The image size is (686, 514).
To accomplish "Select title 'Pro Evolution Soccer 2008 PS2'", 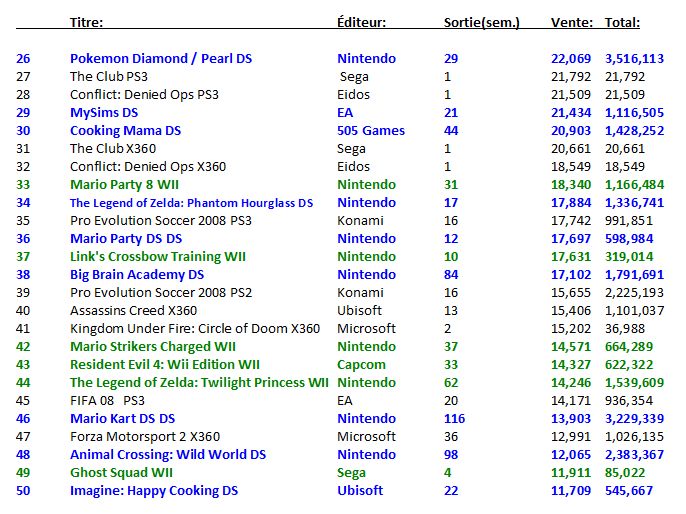I will point(161,293).
